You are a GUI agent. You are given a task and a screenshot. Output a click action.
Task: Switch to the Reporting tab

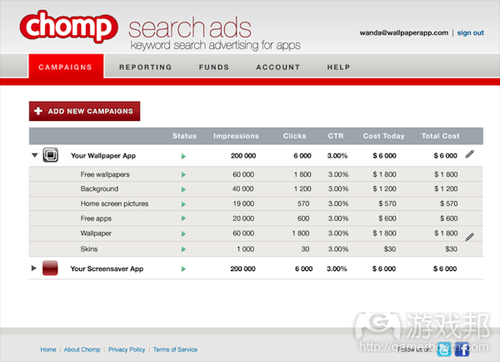pos(145,67)
